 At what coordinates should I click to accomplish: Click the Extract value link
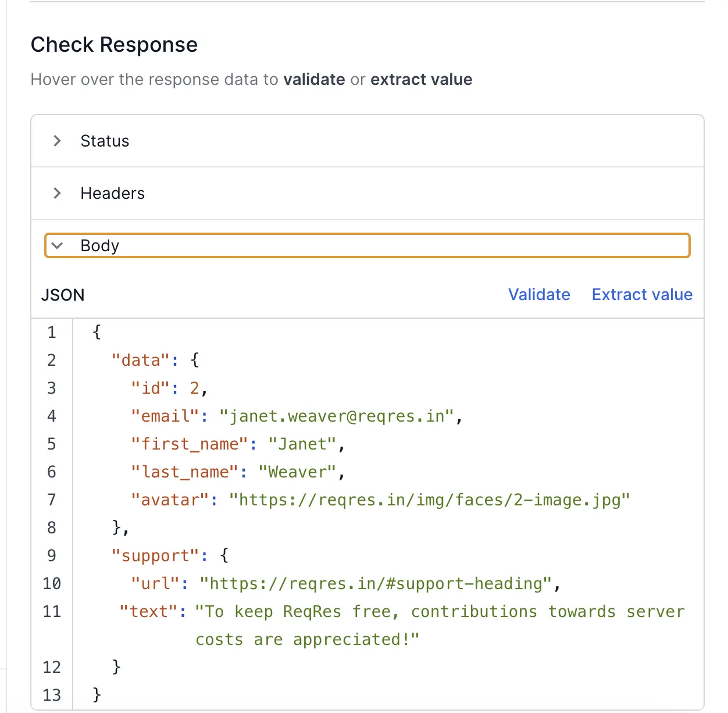642,295
